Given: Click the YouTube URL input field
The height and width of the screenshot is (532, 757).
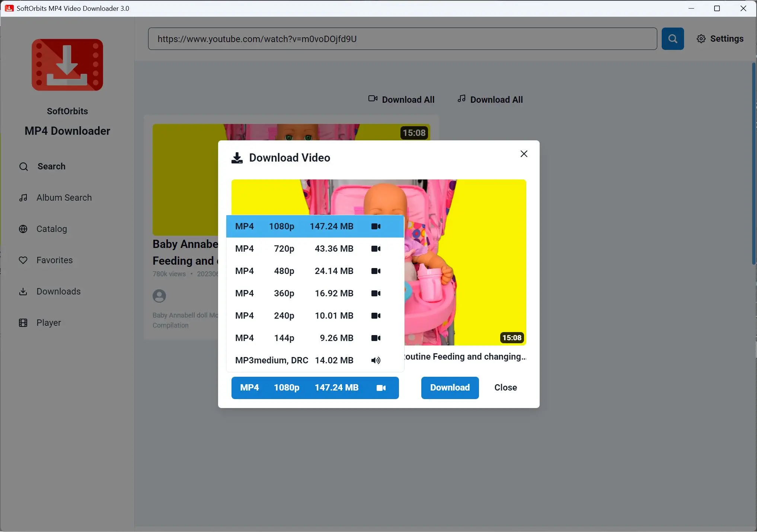Looking at the screenshot, I should click(x=402, y=39).
